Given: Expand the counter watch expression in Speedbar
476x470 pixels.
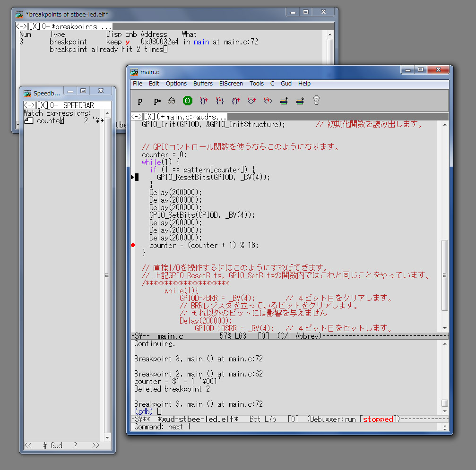Looking at the screenshot, I should tap(29, 121).
